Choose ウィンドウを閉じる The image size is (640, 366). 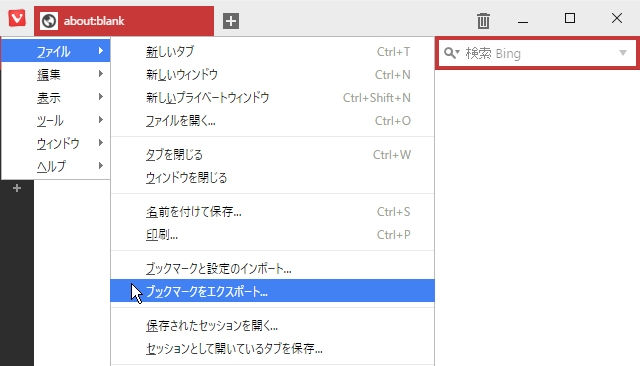pos(273,177)
